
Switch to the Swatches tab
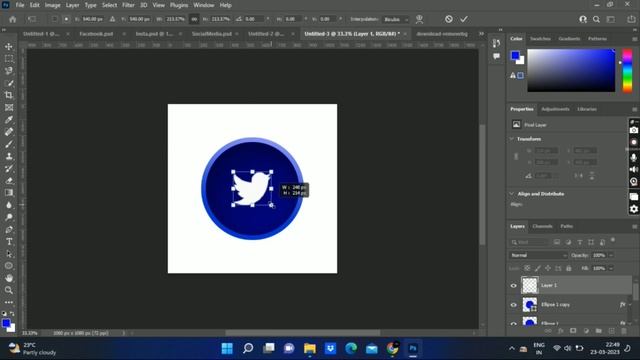[540, 38]
